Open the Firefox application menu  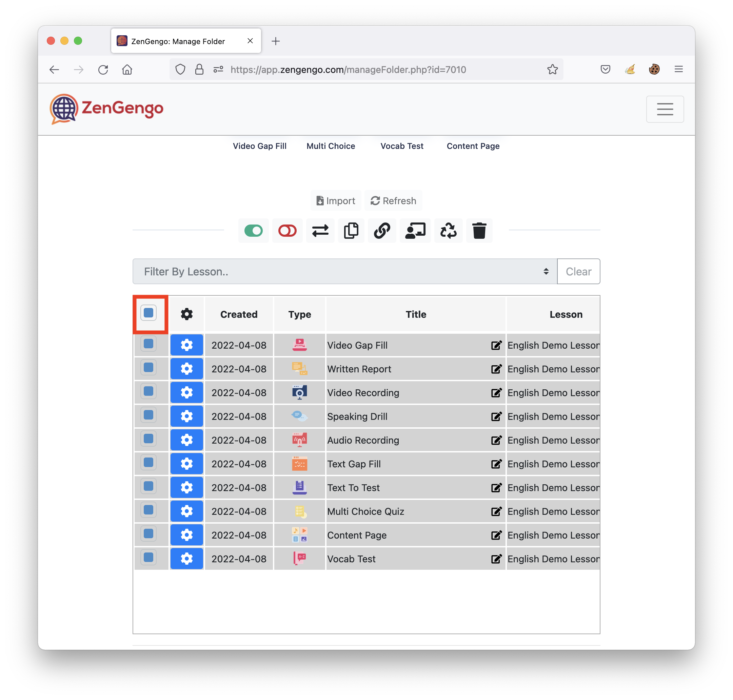(678, 69)
